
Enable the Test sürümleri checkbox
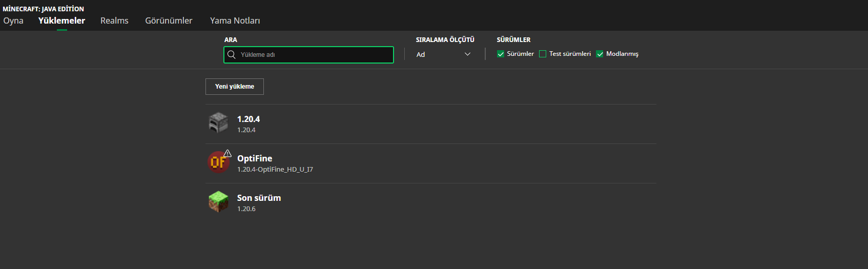543,54
